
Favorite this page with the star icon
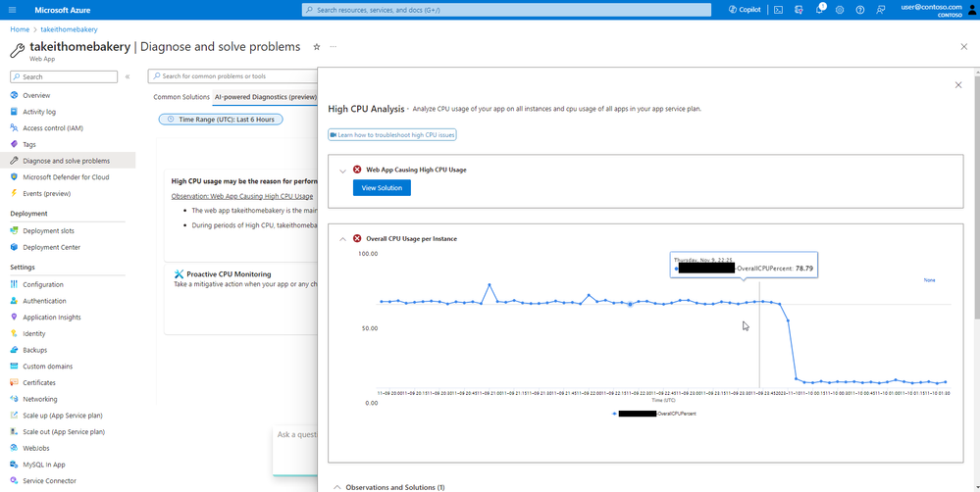coord(316,47)
